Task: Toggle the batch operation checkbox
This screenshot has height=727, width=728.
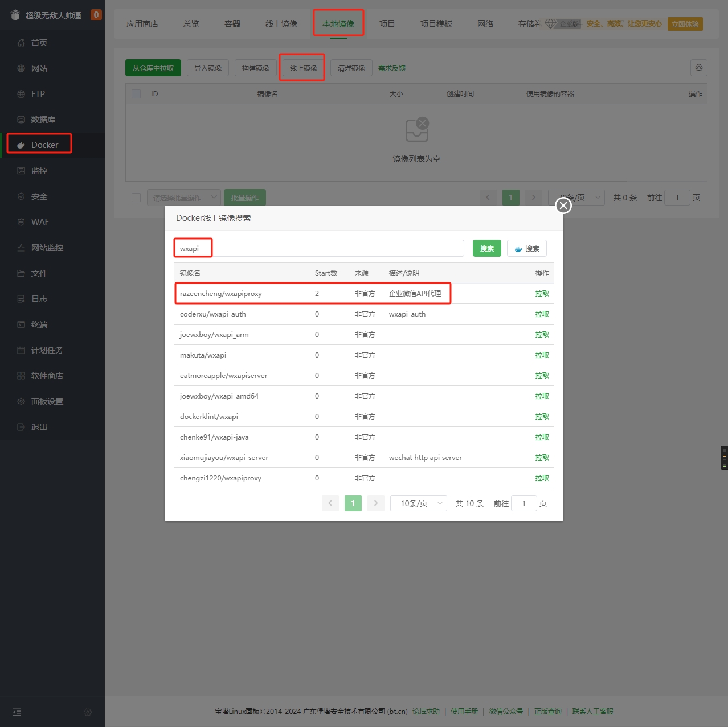Action: click(136, 198)
